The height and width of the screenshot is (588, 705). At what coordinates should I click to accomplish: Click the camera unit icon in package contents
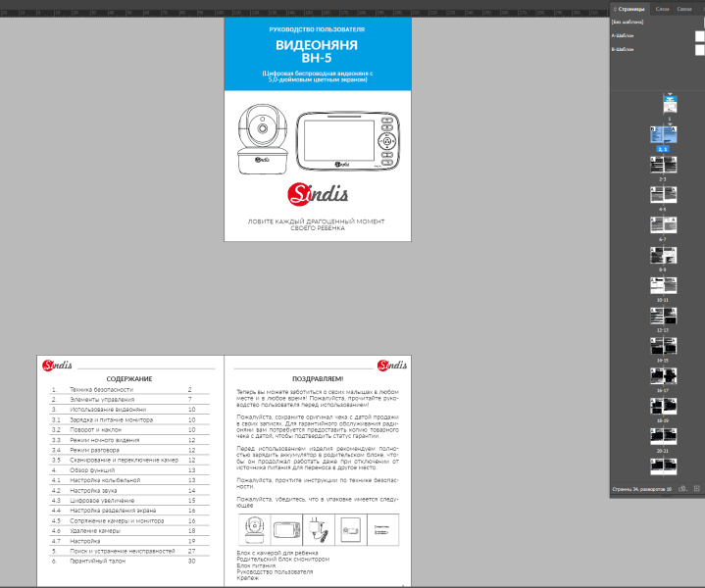coord(255,530)
